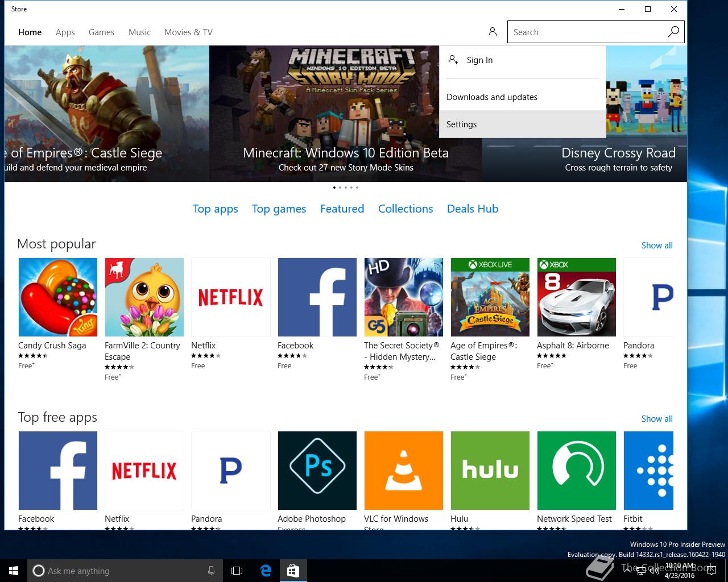
Task: Open the Hulu app tile
Action: 490,471
